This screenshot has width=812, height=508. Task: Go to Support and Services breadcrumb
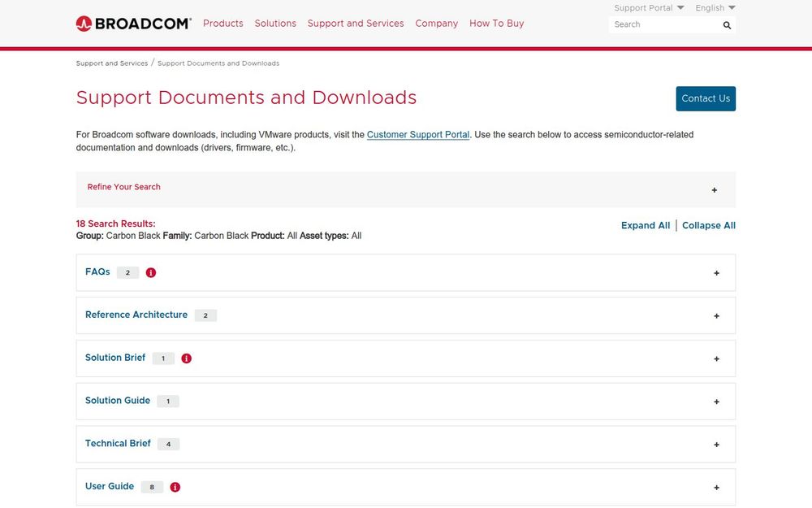(x=112, y=63)
